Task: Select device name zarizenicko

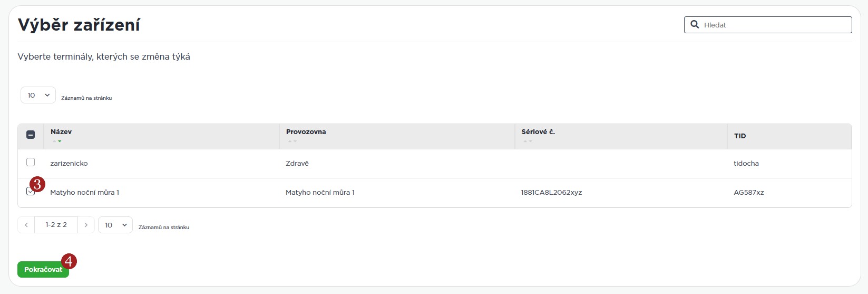Action: tap(69, 164)
